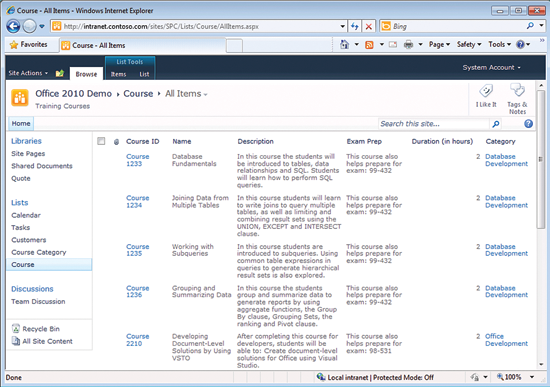Open the Customers list
This screenshot has height=387, width=550.
(x=29, y=240)
